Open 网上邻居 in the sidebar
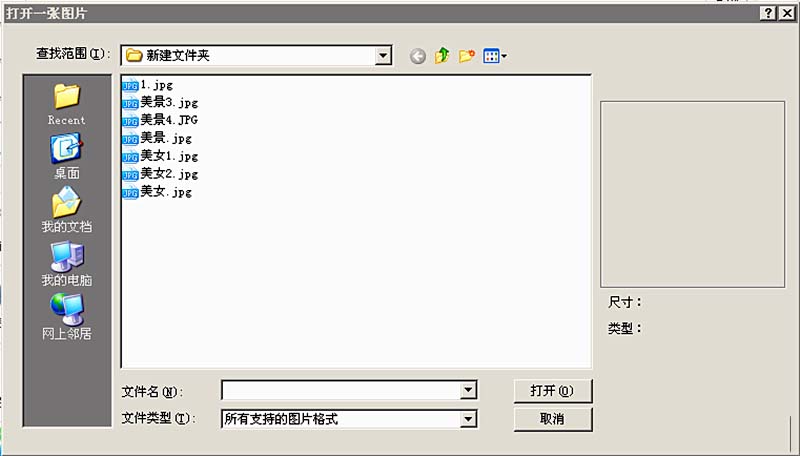The width and height of the screenshot is (800, 456). click(x=67, y=317)
